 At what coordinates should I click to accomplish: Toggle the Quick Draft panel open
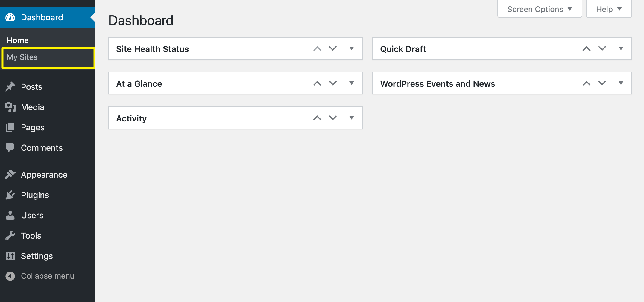click(621, 48)
